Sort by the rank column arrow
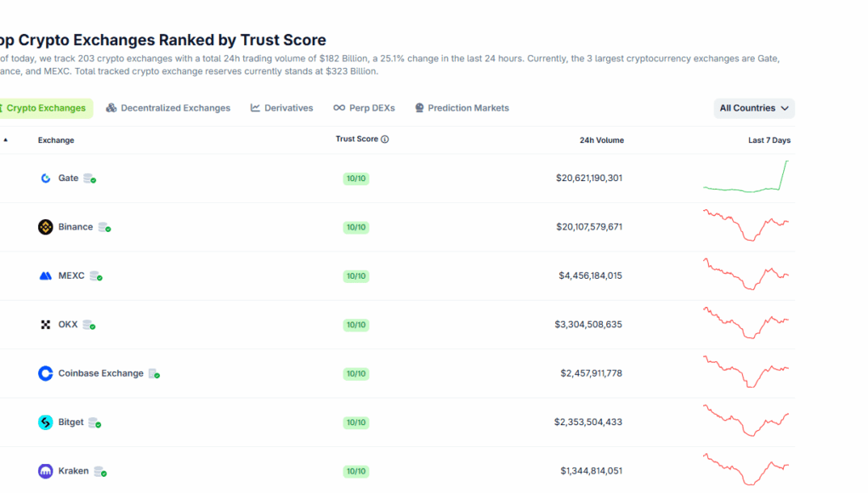Viewport: 868px width, 493px height. tap(4, 140)
